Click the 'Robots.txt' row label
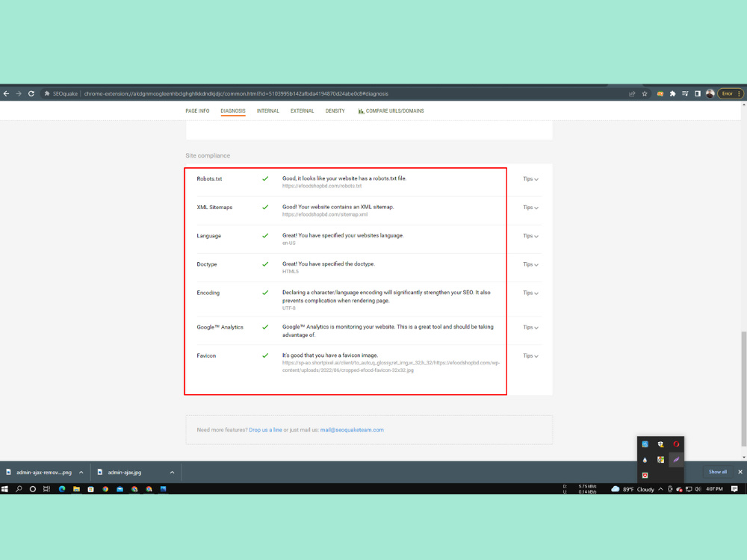 pos(209,179)
